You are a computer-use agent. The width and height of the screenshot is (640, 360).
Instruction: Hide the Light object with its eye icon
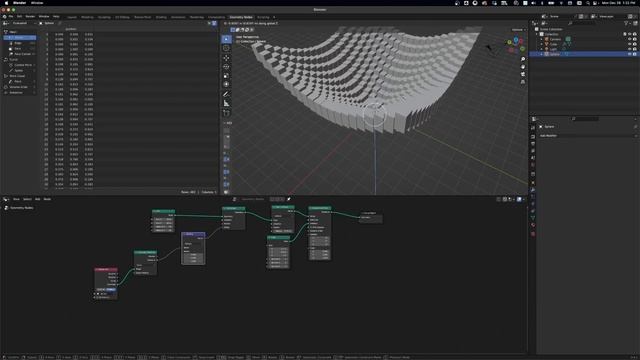tap(629, 49)
